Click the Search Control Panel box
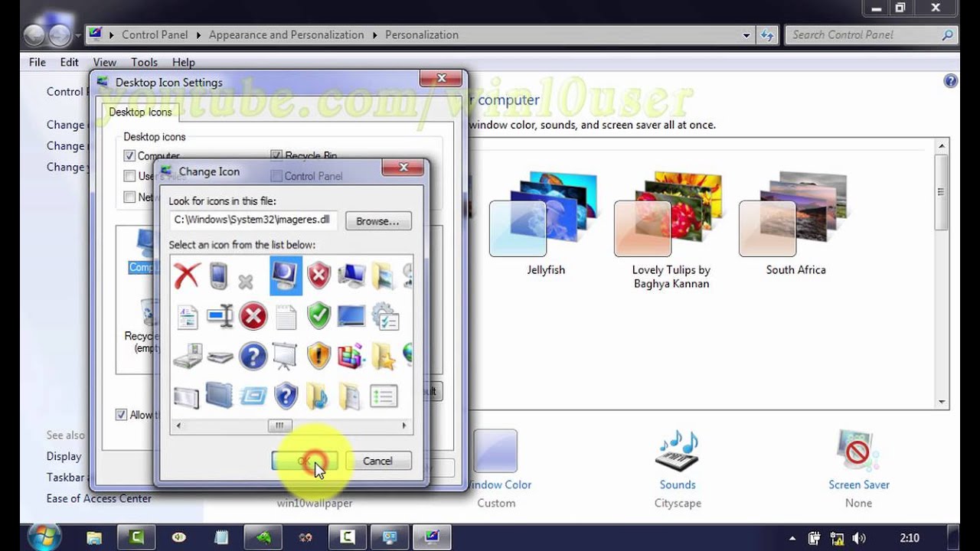 click(x=872, y=35)
